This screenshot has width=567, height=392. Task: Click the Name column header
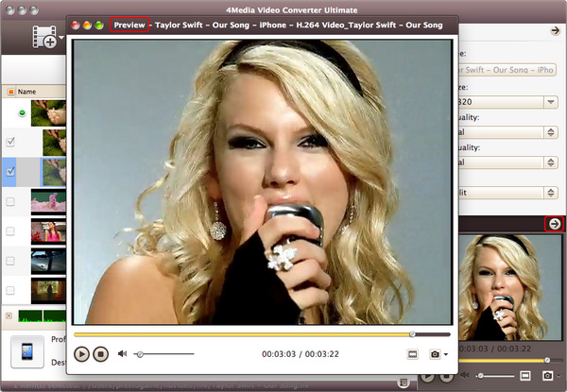(26, 92)
